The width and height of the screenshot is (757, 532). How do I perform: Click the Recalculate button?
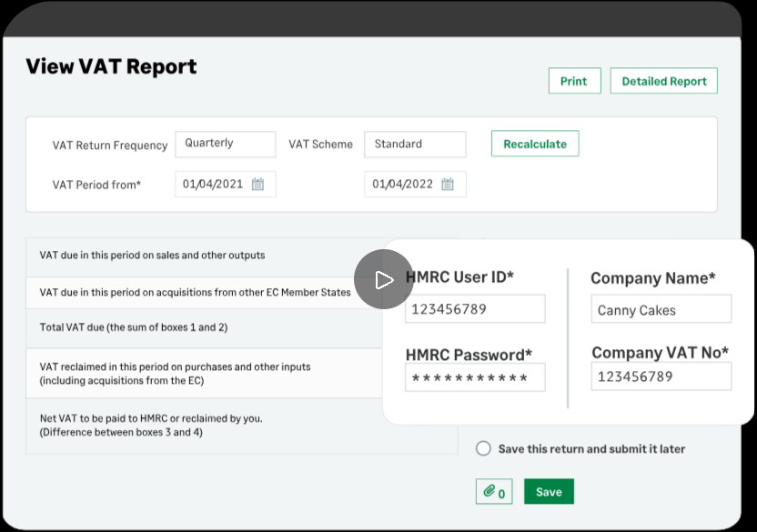[534, 144]
